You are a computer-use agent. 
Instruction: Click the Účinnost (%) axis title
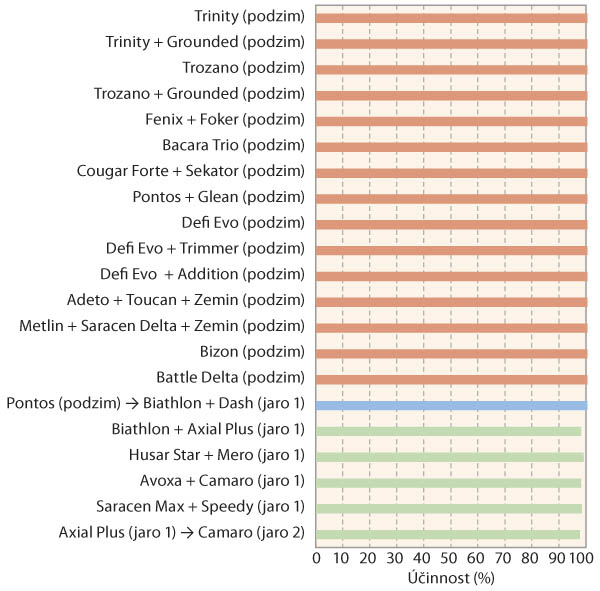[x=452, y=578]
